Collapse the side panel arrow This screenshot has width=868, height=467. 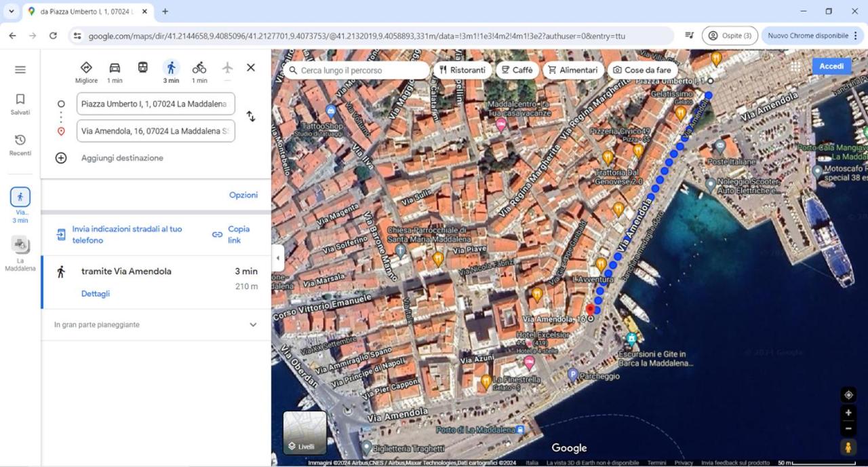click(277, 258)
